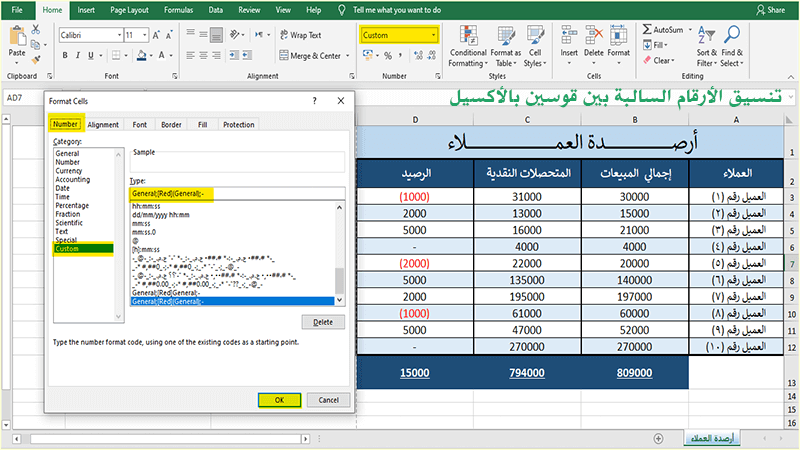This screenshot has height=450, width=800.
Task: Click the Type format code field
Action: [x=237, y=193]
